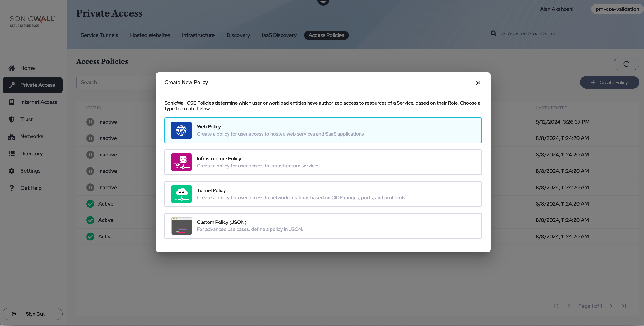Click the Networks icon in sidebar

coord(11,136)
